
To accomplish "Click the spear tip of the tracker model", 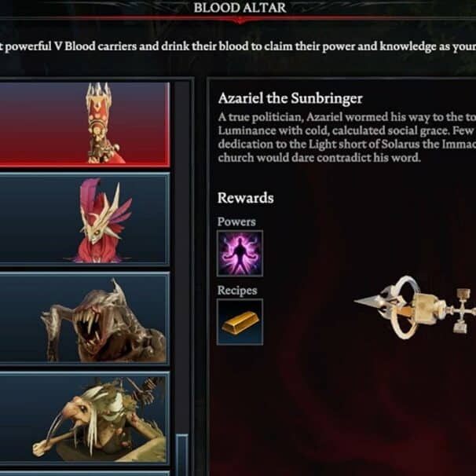I will pyautogui.click(x=368, y=302).
